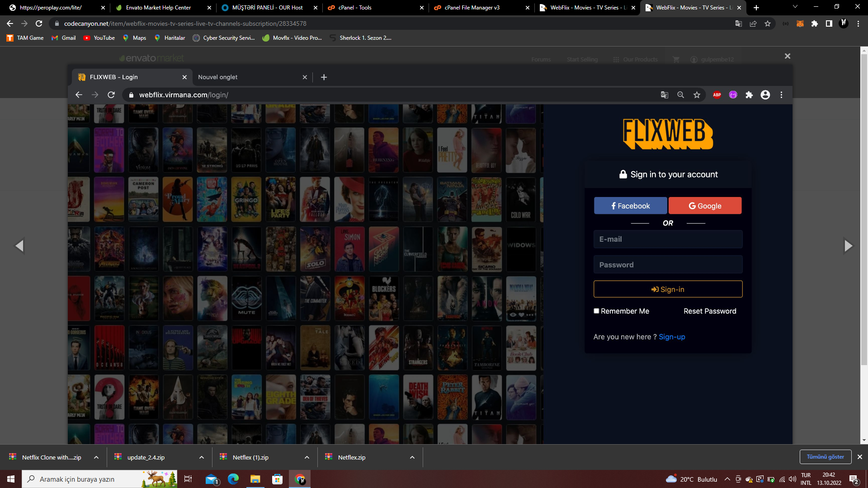The image size is (868, 488).
Task: Open Windows Start menu
Action: pos(11,479)
